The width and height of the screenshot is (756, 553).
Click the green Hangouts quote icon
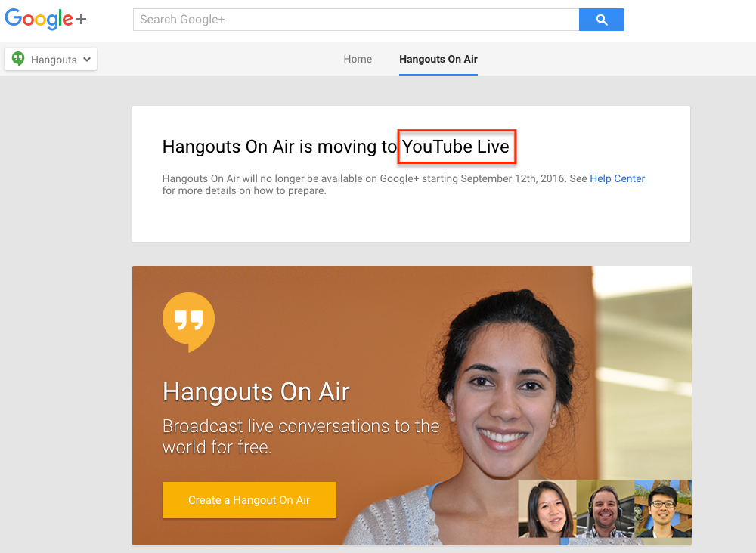click(x=18, y=59)
